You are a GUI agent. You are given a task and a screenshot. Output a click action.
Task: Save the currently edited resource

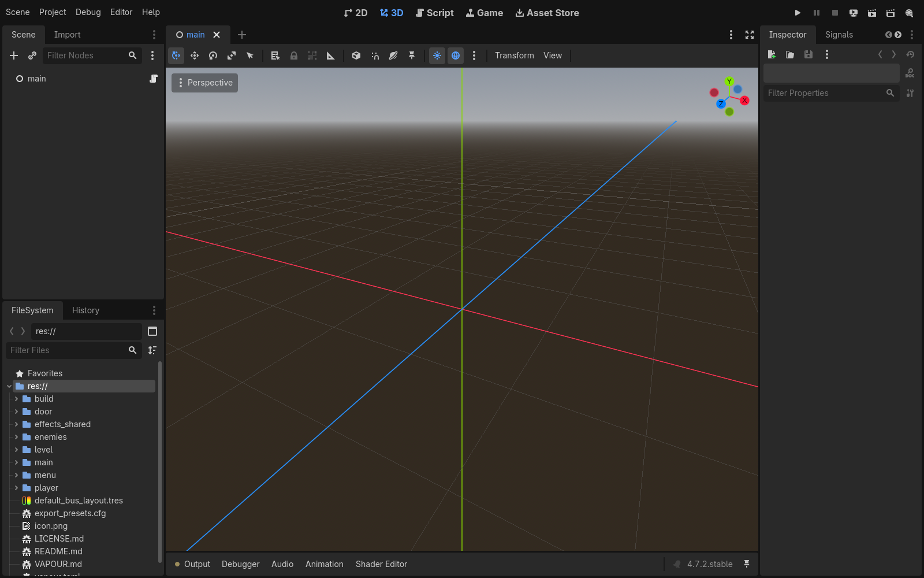coord(808,54)
